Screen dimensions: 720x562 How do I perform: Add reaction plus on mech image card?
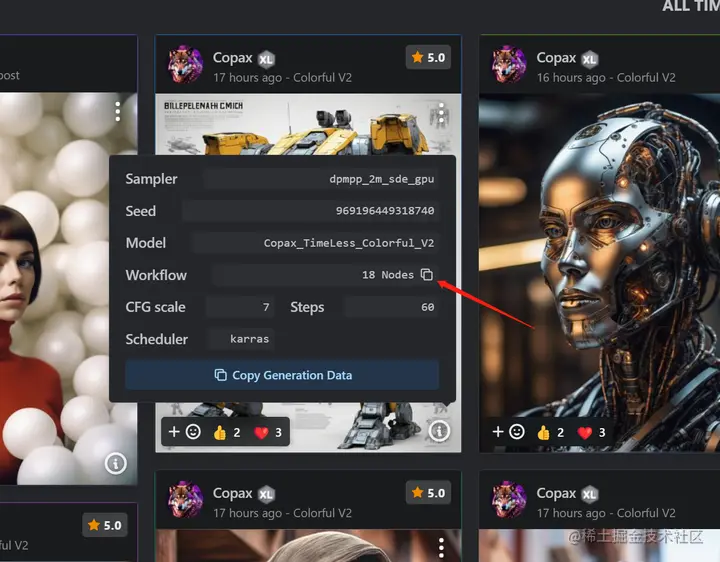pyautogui.click(x=174, y=432)
